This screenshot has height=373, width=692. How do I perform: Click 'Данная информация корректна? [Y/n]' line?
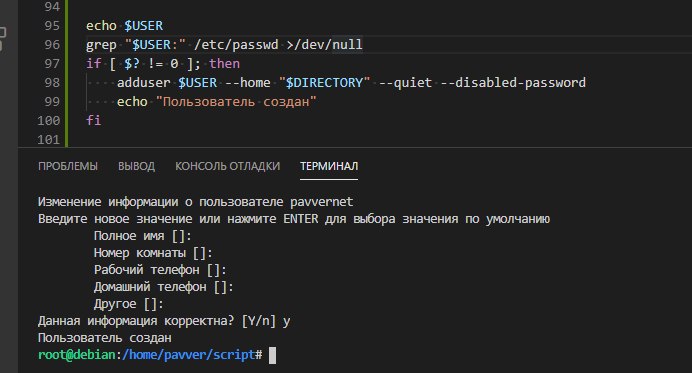(x=164, y=320)
